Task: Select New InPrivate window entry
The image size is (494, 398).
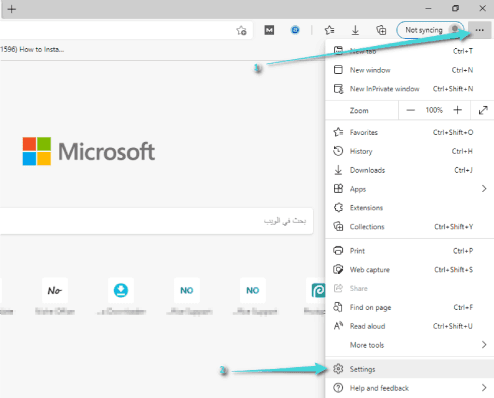Action: click(410, 89)
